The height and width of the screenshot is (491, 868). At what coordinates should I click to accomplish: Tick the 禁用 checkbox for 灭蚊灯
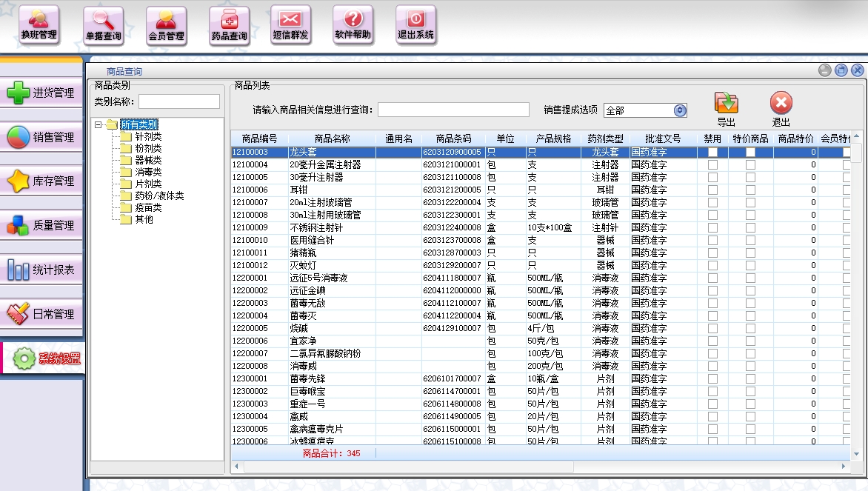pyautogui.click(x=712, y=265)
